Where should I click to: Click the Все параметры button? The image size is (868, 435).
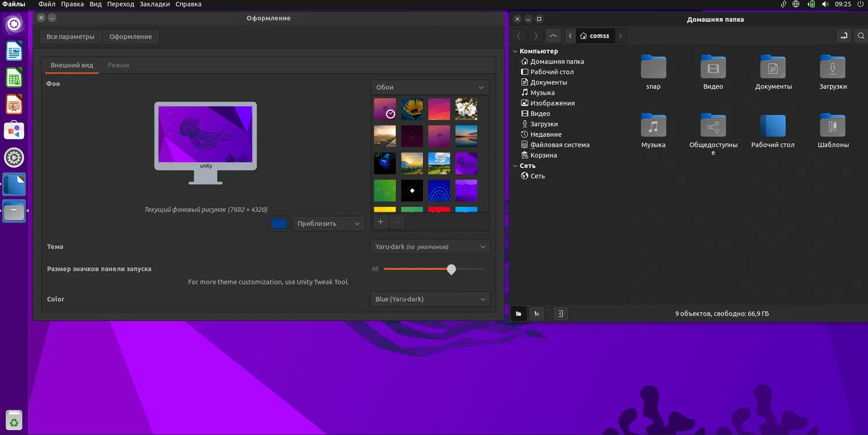tap(70, 36)
